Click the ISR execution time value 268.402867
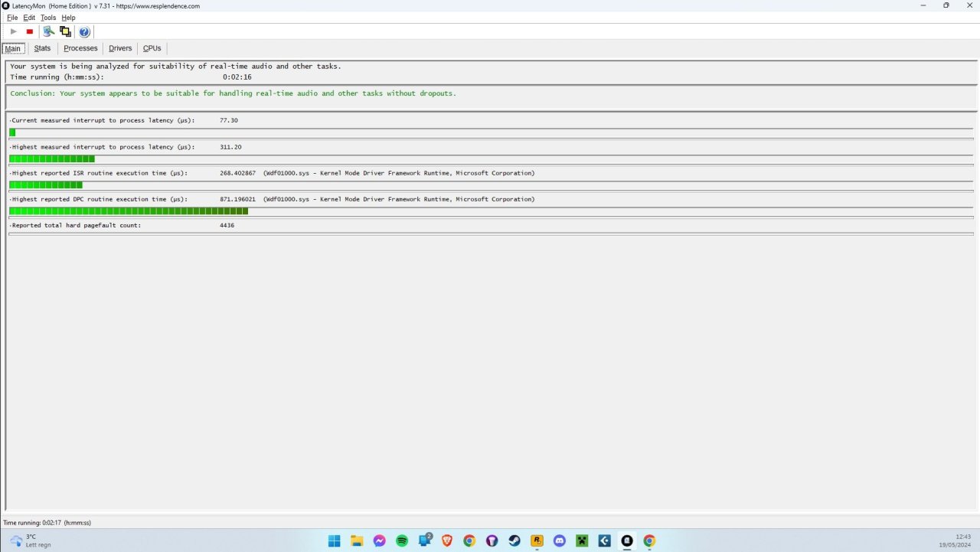 tap(237, 173)
